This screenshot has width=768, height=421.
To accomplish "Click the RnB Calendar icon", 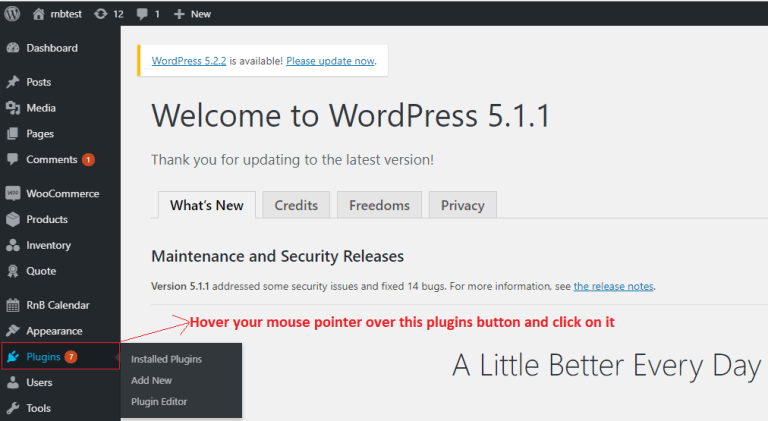I will click(13, 305).
